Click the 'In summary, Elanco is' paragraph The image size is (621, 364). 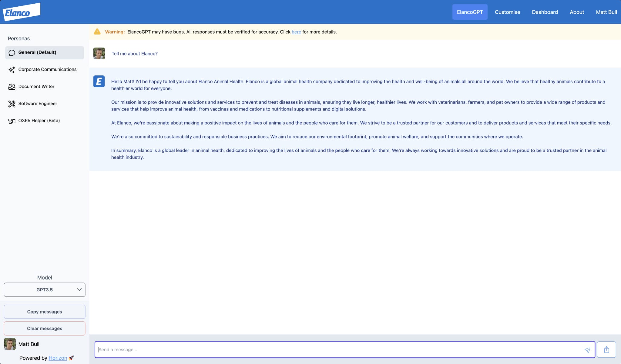click(x=359, y=154)
